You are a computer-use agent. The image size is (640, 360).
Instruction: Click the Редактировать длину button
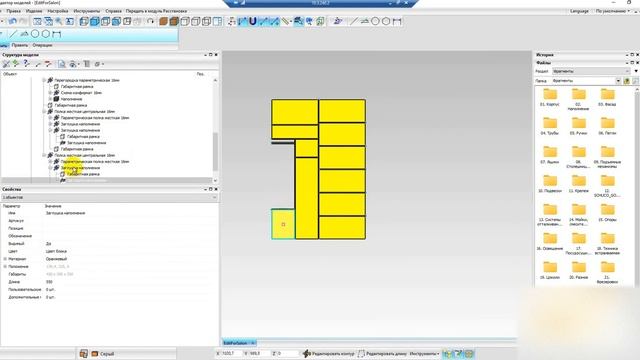[x=382, y=353]
